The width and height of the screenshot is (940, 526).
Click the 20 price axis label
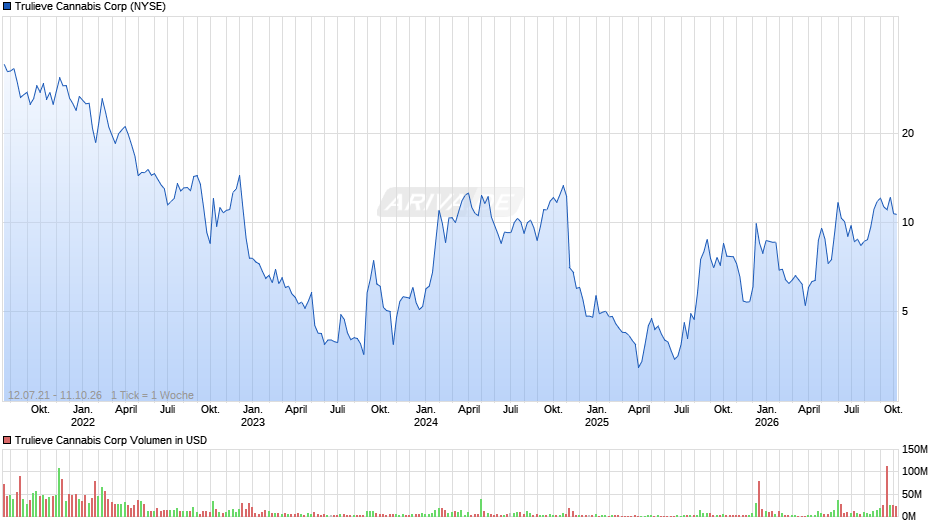tap(908, 133)
